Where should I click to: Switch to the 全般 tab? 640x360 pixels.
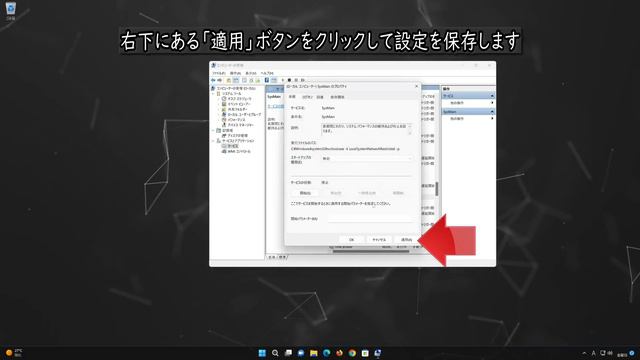coord(292,97)
